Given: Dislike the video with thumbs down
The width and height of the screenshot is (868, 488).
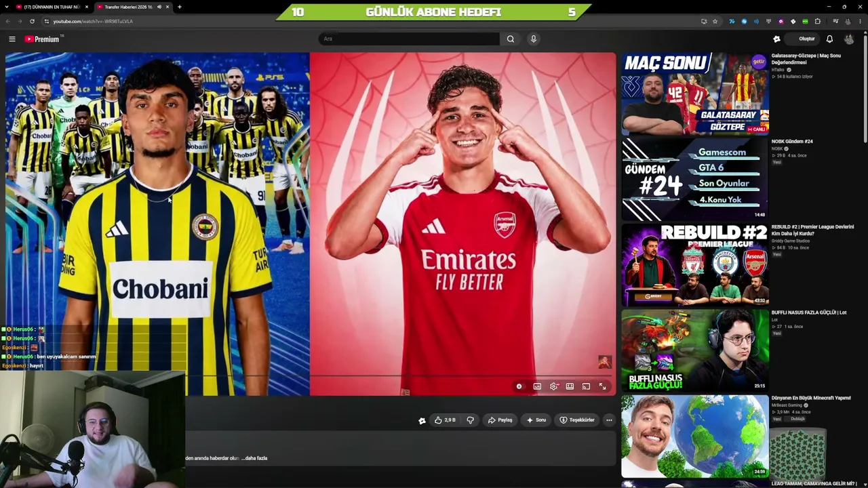Looking at the screenshot, I should 470,420.
